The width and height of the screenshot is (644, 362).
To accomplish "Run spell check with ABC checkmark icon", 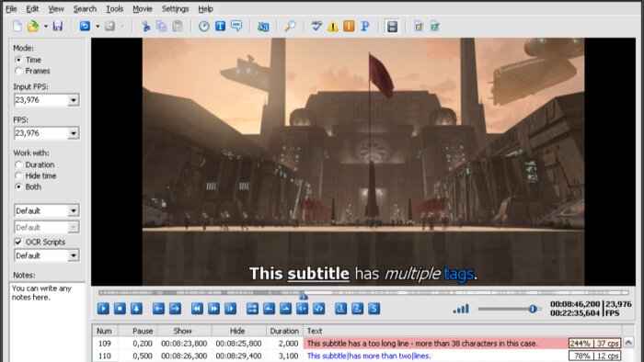I will click(x=316, y=27).
